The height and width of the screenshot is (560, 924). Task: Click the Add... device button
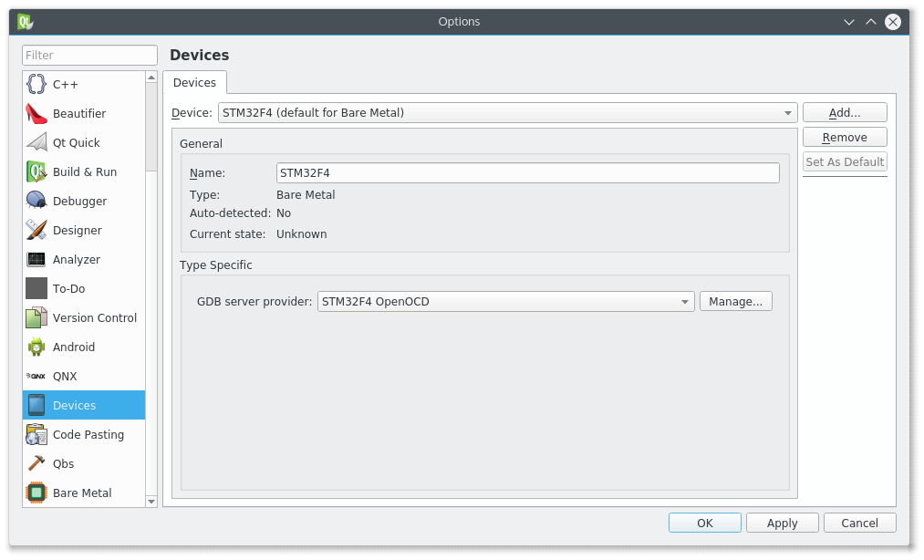(845, 112)
